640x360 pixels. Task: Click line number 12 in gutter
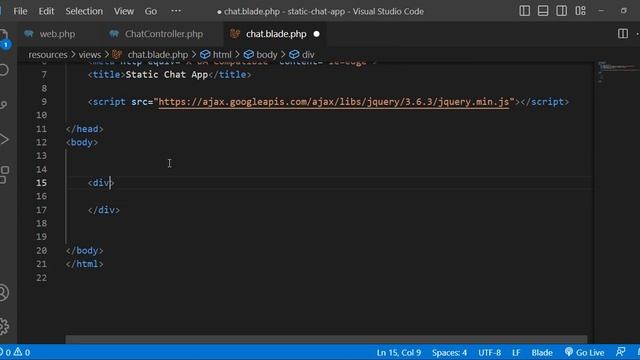pyautogui.click(x=41, y=142)
